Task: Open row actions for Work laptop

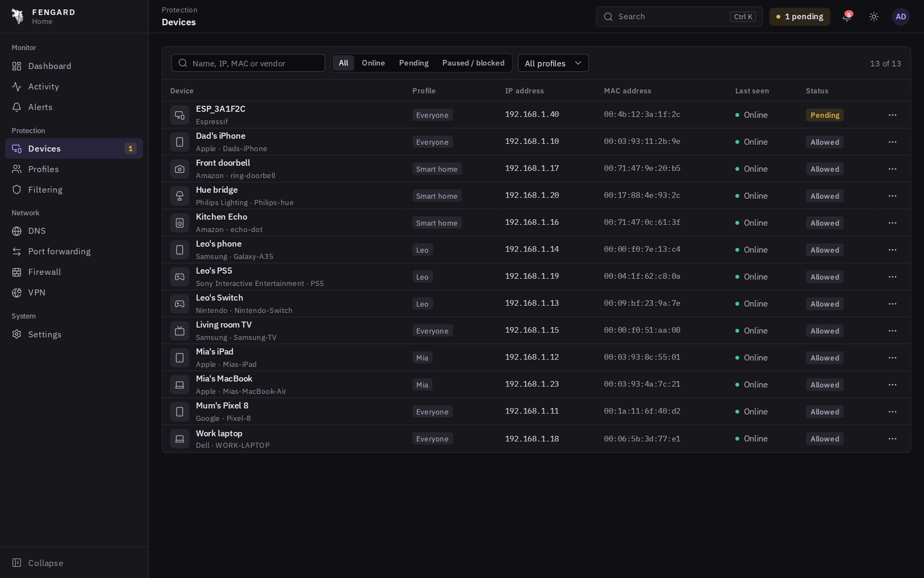Action: pyautogui.click(x=892, y=438)
